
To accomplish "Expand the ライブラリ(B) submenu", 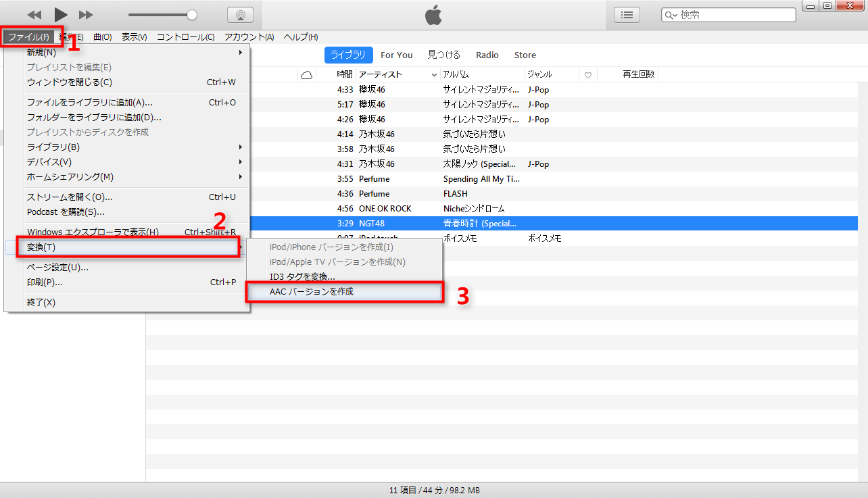I will (127, 147).
